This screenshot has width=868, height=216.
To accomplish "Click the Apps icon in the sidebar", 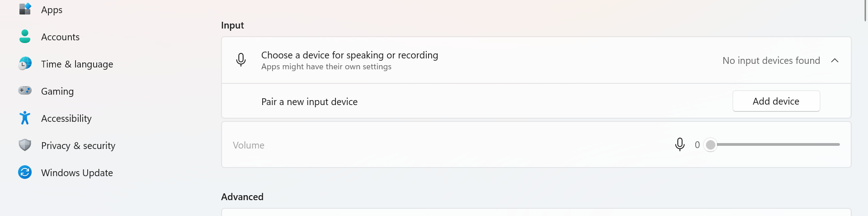I will [x=25, y=9].
